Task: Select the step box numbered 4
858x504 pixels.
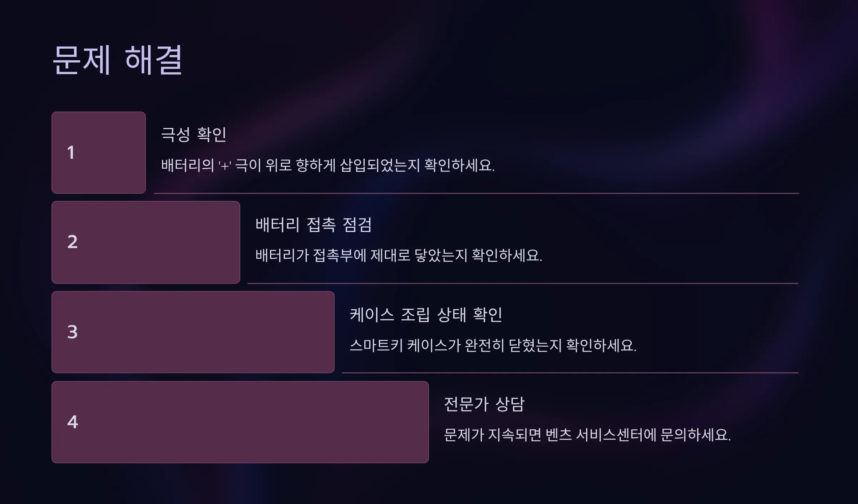Action: [240, 422]
